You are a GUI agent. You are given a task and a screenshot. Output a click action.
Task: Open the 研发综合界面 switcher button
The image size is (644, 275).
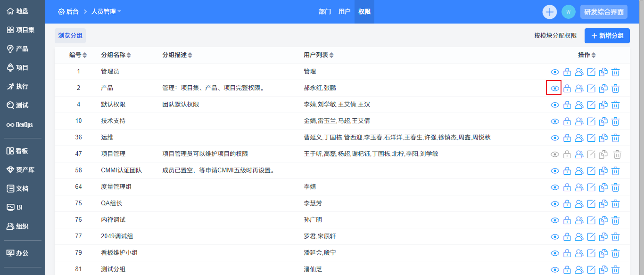click(x=604, y=12)
